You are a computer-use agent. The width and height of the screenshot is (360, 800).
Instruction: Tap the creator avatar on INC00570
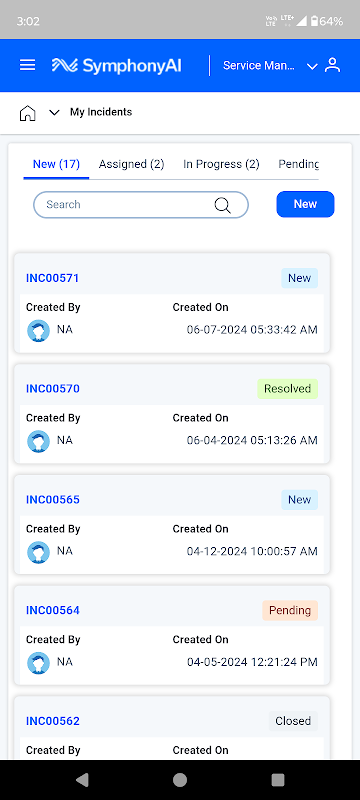38,441
